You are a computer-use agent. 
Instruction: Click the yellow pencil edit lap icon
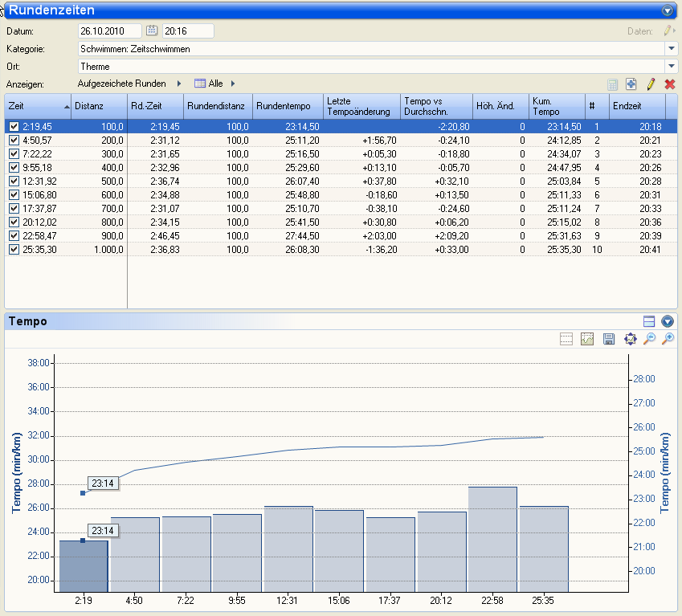(651, 84)
